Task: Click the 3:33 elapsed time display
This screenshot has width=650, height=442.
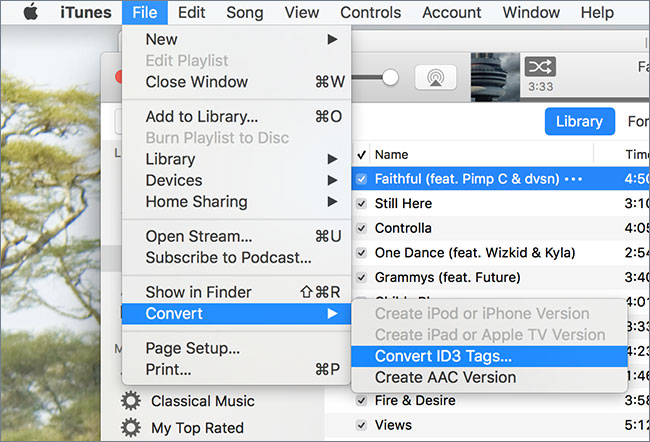Action: coord(541,87)
